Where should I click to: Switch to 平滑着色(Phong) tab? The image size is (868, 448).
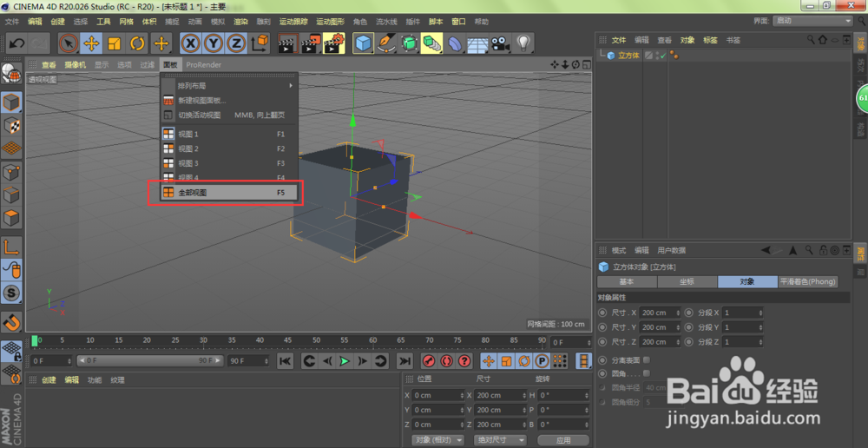coord(807,281)
